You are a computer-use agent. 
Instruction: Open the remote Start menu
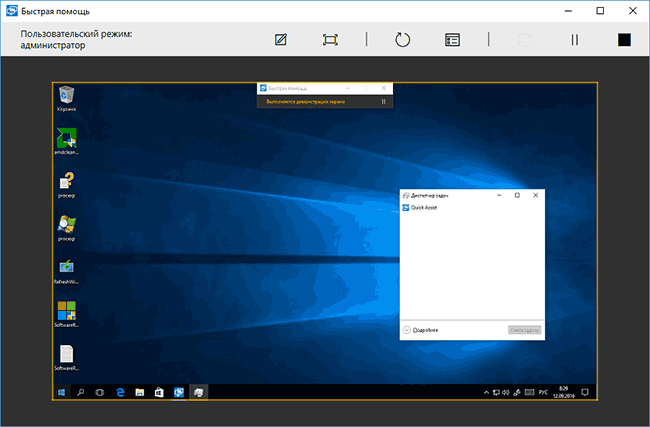62,392
